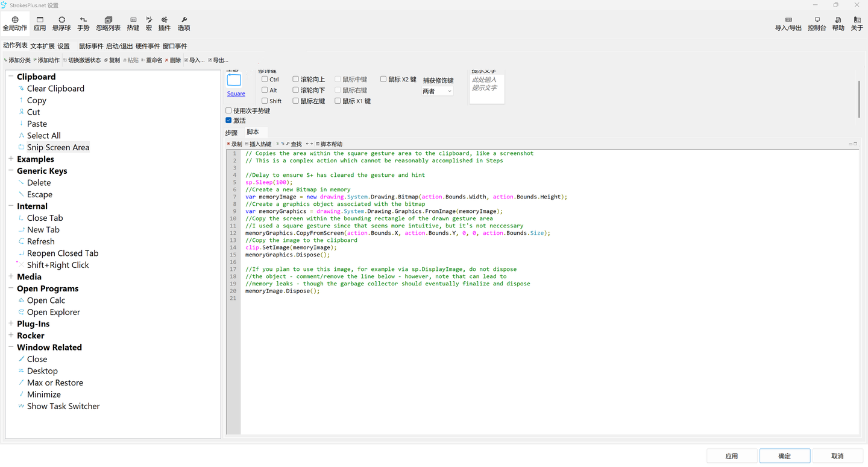Click 切换激活状态 toggle active state
The height and width of the screenshot is (467, 868).
[82, 60]
